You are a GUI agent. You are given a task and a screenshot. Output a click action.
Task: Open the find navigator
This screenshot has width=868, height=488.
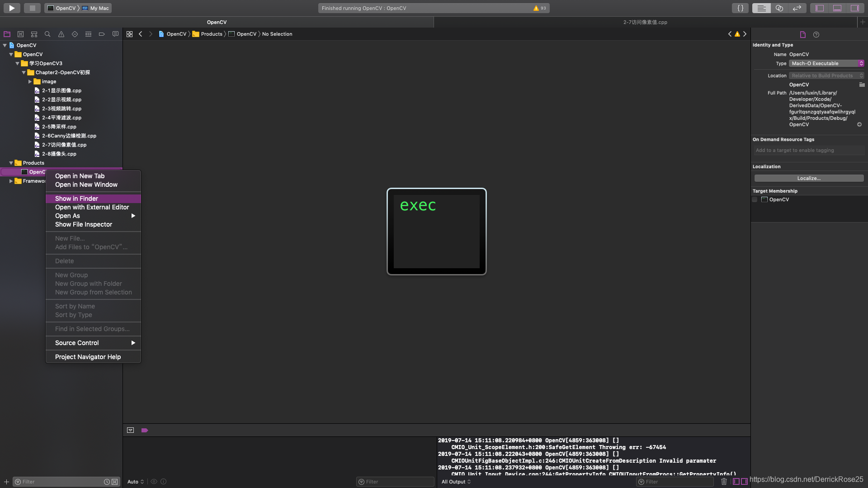[x=47, y=34]
